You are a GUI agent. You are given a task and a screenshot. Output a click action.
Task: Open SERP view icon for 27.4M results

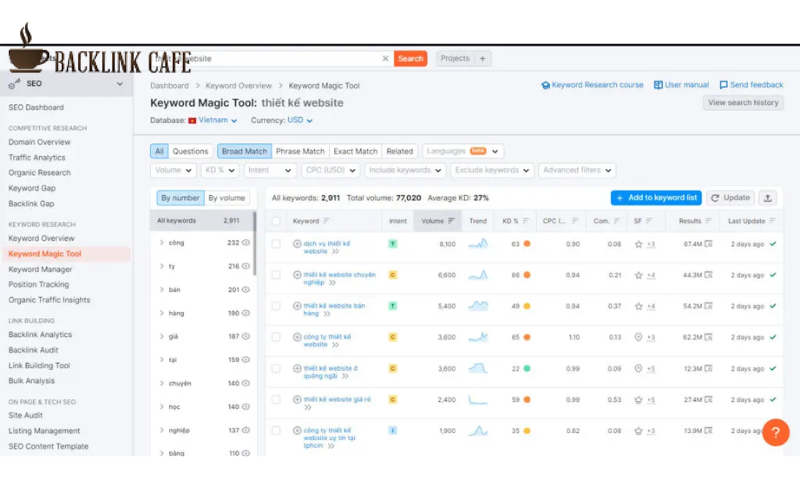tap(709, 399)
